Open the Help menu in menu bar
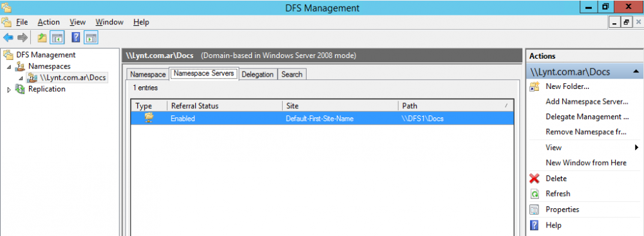This screenshot has width=644, height=236. pyautogui.click(x=141, y=22)
